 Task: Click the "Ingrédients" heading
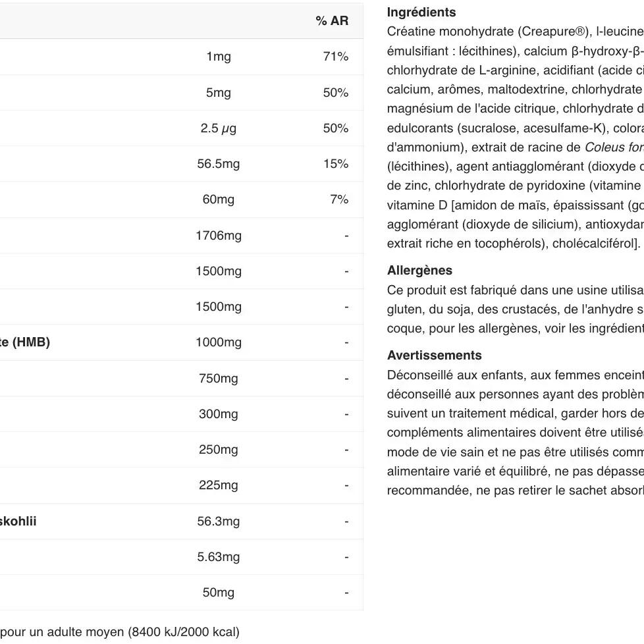click(421, 13)
